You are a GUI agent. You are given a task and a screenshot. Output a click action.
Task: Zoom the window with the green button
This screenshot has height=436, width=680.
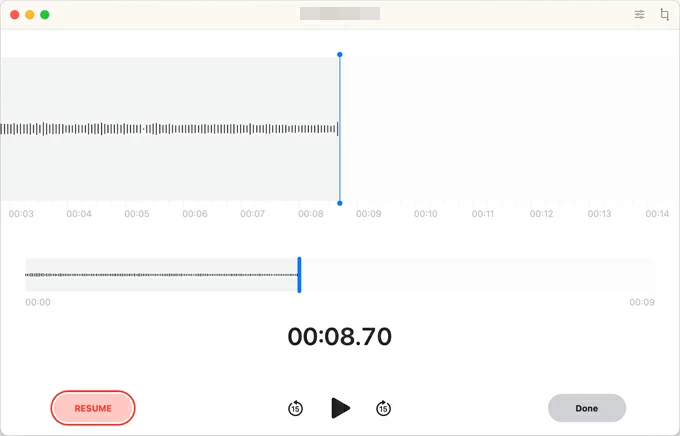pyautogui.click(x=45, y=15)
